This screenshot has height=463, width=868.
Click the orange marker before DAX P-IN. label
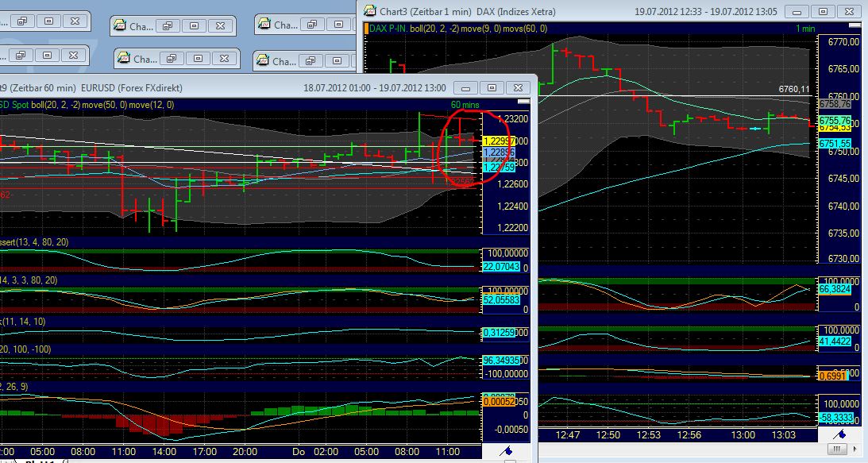365,29
